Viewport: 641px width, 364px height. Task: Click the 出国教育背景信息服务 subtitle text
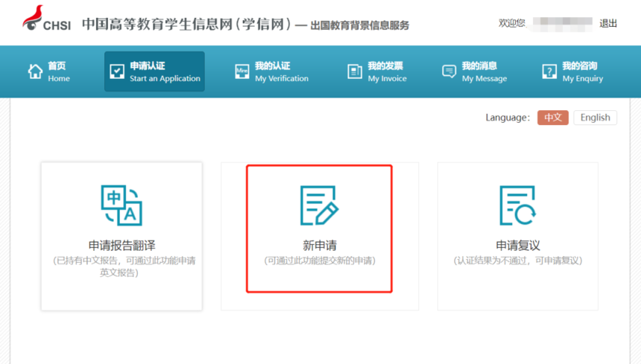tap(360, 25)
